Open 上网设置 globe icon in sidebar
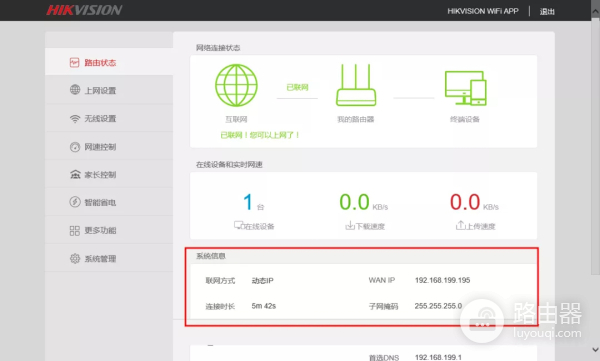600x361 pixels. [x=75, y=90]
